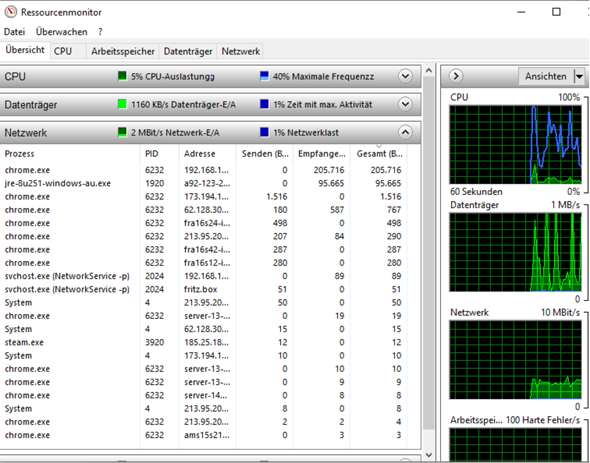Collapse the Netzwerk section chevron
Image resolution: width=590 pixels, height=463 pixels.
(405, 132)
